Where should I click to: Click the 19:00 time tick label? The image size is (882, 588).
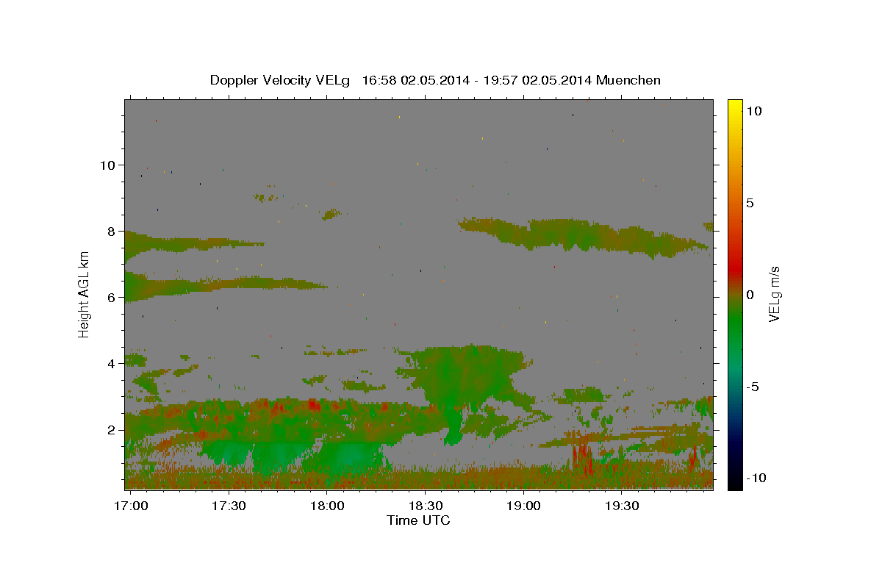click(x=523, y=506)
